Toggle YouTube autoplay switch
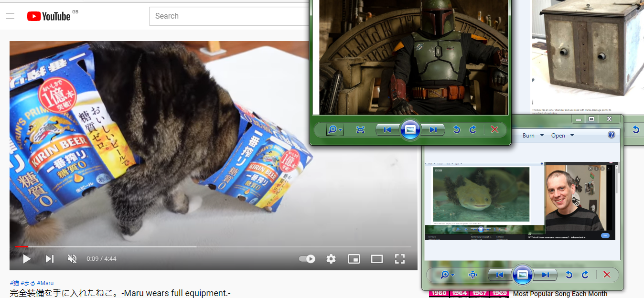 (307, 259)
